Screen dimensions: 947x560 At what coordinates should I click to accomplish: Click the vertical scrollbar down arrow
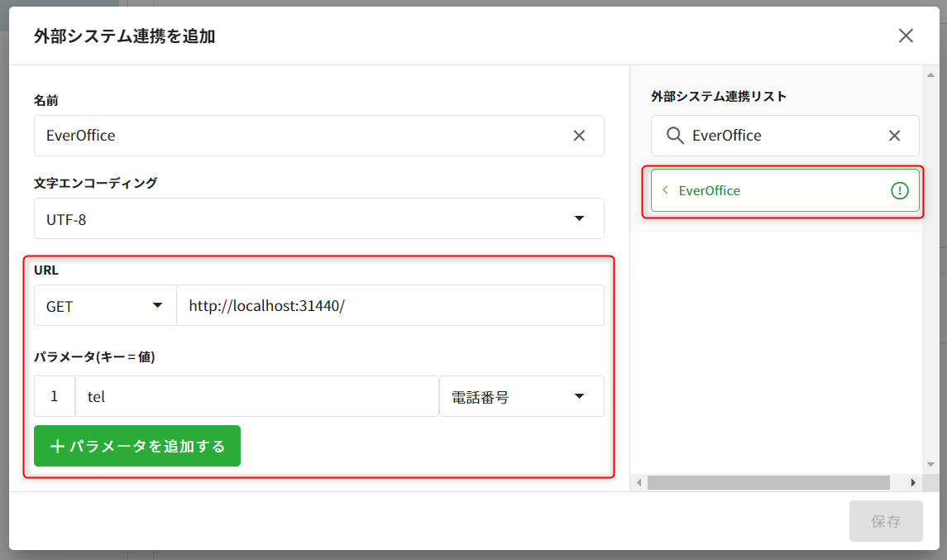tap(930, 465)
